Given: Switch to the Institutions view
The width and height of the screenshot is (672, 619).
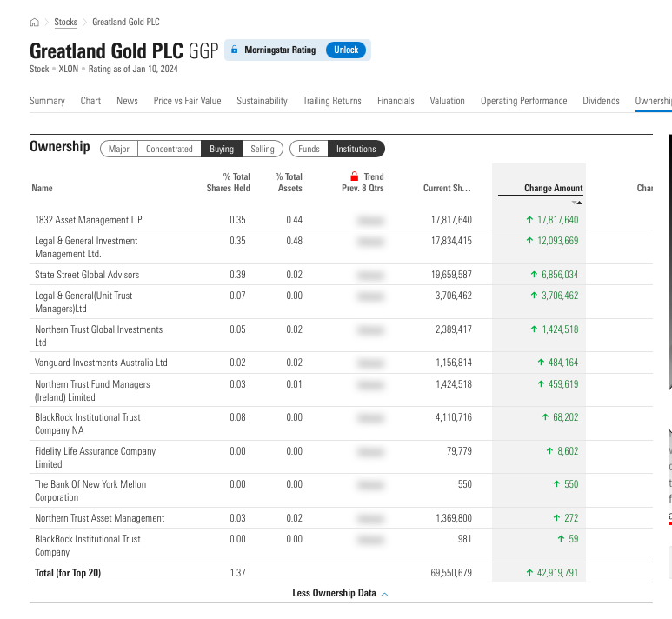Looking at the screenshot, I should [356, 149].
